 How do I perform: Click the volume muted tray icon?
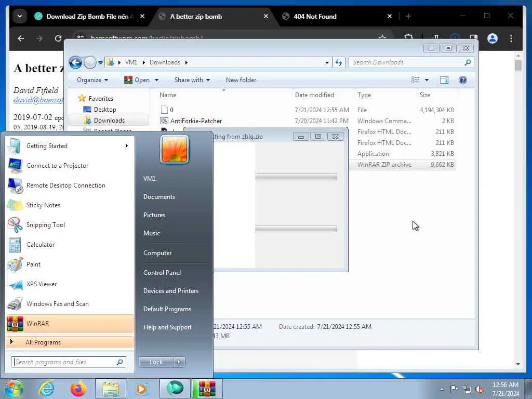pos(480,390)
